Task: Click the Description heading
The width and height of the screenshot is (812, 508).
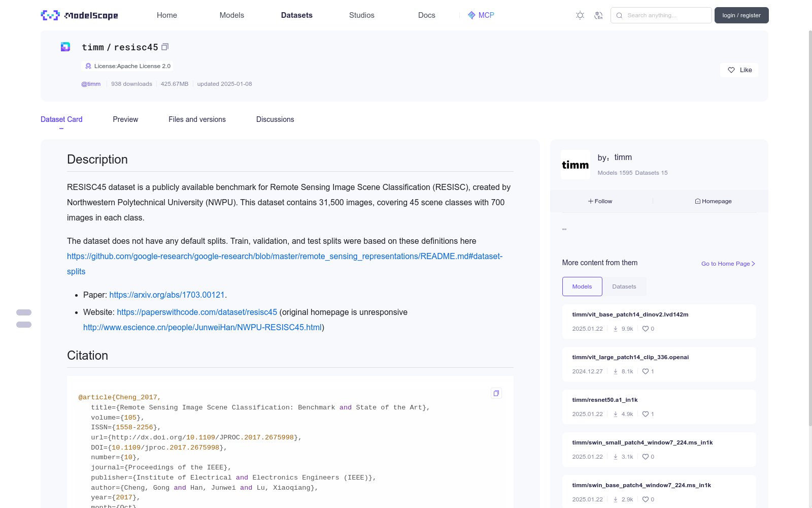Action: [x=97, y=160]
